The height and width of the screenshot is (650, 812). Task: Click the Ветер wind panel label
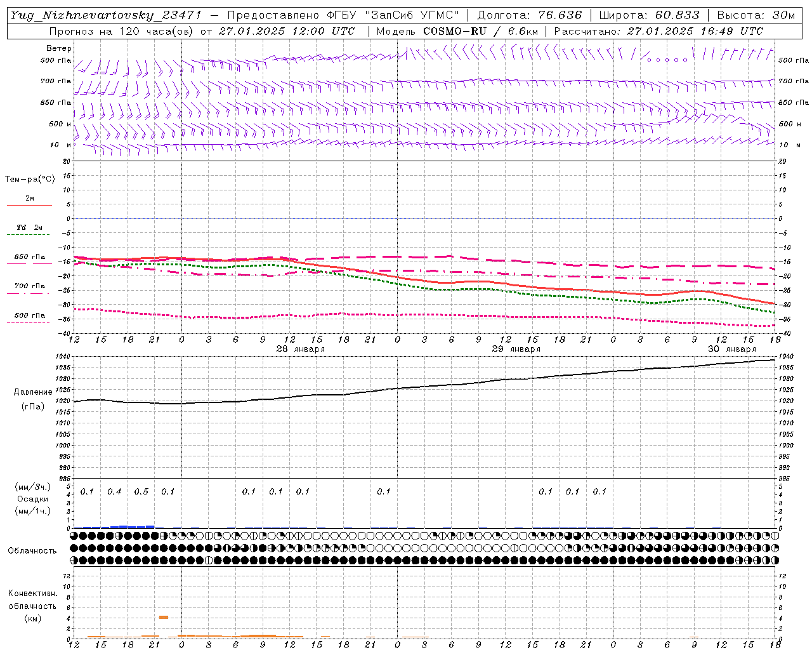[x=59, y=48]
